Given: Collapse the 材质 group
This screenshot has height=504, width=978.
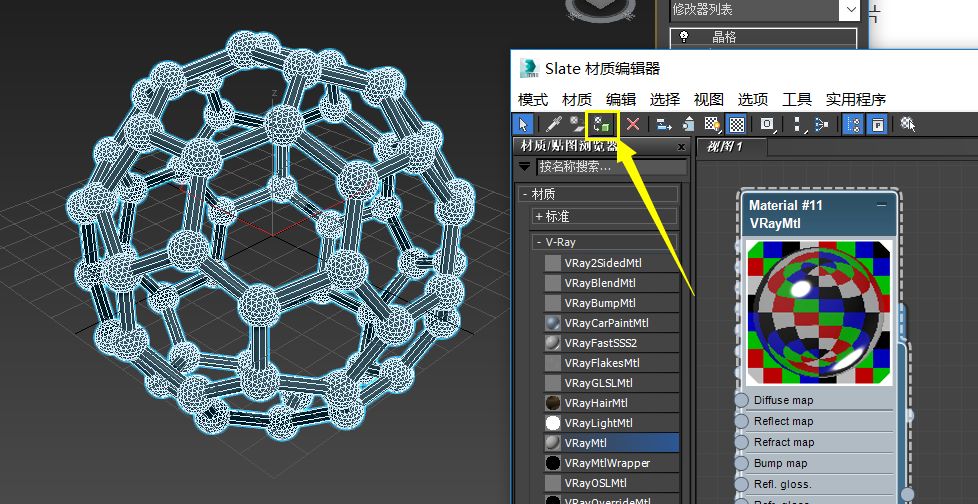Looking at the screenshot, I should (526, 195).
